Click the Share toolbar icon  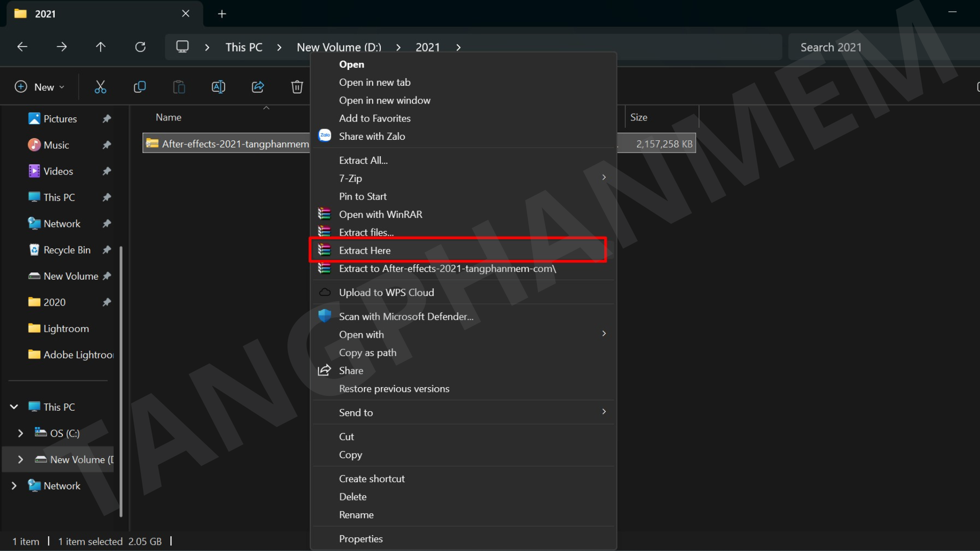pos(258,87)
